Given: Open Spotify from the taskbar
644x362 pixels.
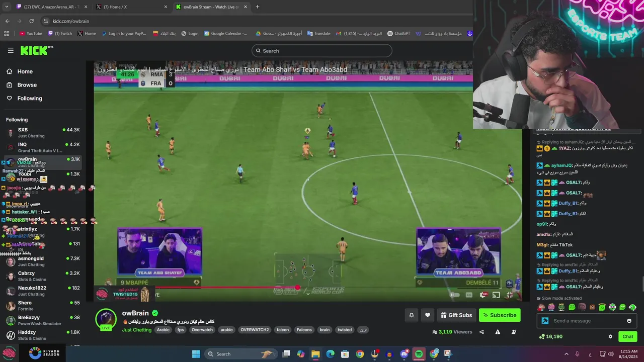Looking at the screenshot, I should (x=419, y=354).
